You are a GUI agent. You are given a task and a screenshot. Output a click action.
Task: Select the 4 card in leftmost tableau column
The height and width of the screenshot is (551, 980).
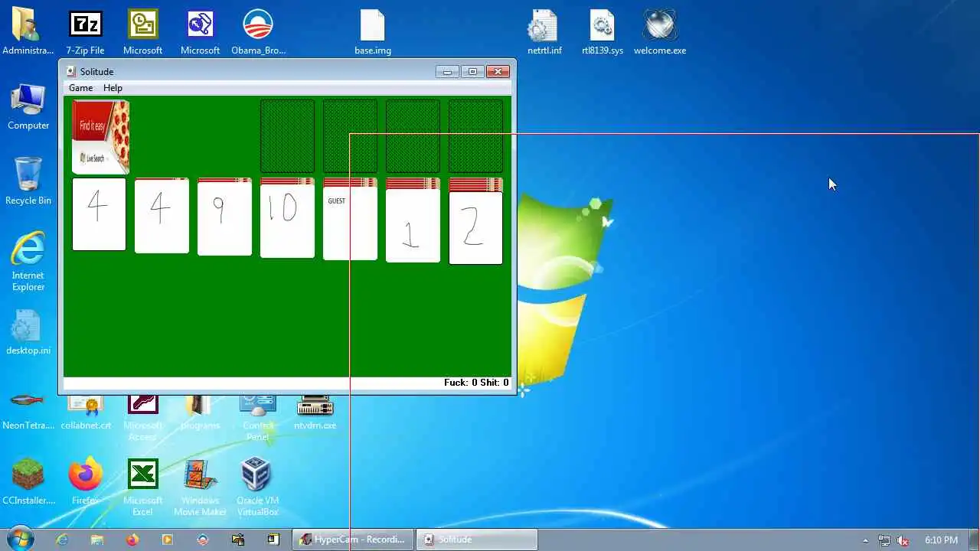pos(99,214)
